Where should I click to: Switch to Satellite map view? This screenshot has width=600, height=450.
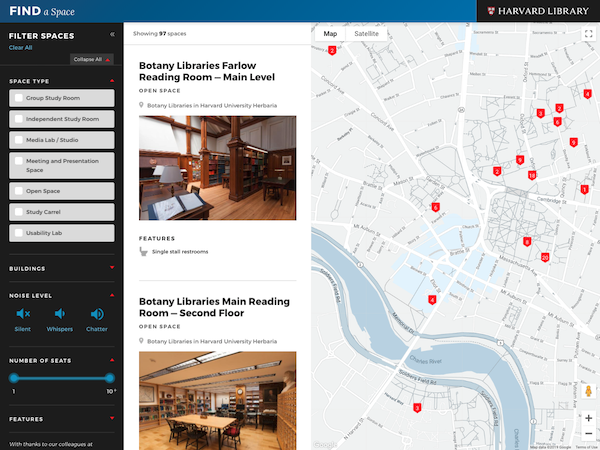(367, 34)
